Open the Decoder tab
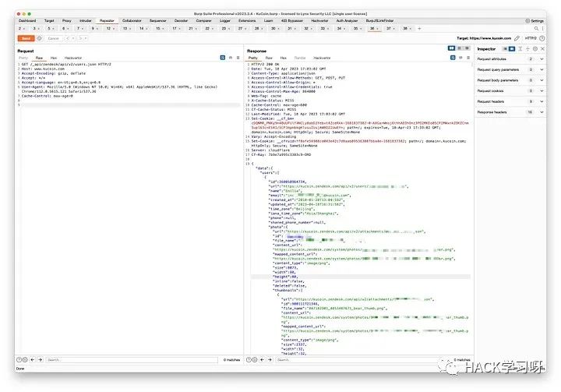The image size is (561, 392). coord(181,21)
